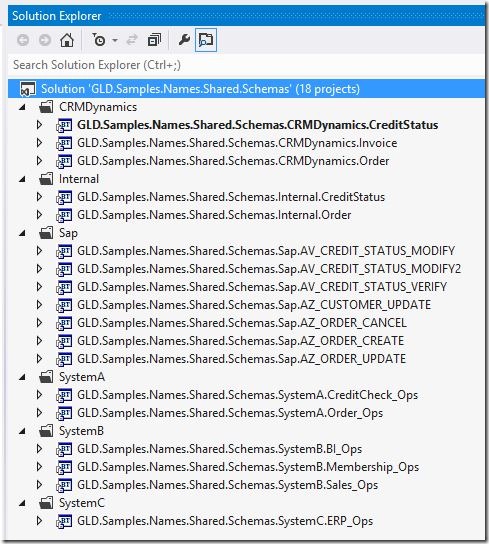
Task: Select the SystemB folder label
Action: (82, 431)
